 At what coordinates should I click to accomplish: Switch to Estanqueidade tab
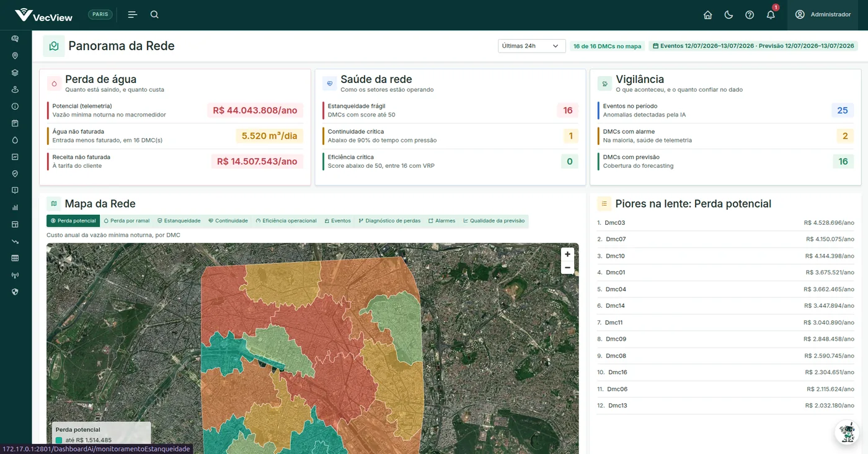pyautogui.click(x=179, y=220)
